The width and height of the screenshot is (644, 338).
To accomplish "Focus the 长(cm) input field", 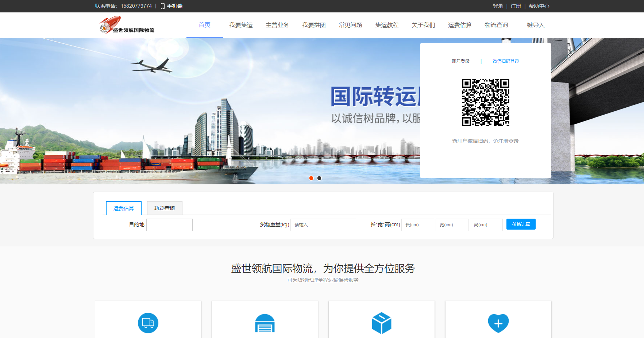I will point(418,225).
